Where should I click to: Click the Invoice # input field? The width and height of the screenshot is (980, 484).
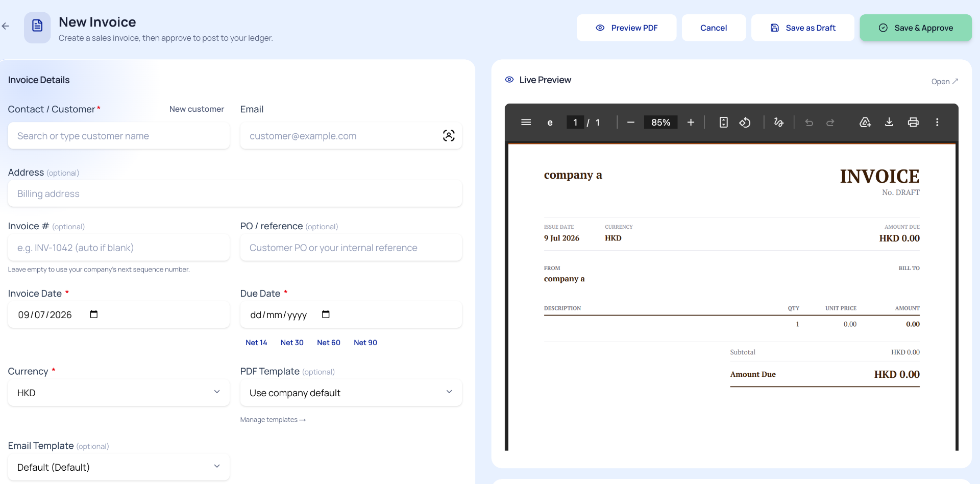coord(119,248)
